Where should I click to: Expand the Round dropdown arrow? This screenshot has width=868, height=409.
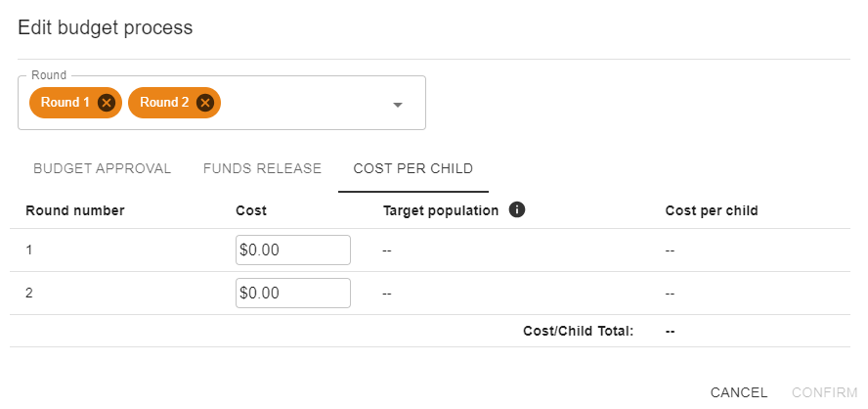point(398,105)
